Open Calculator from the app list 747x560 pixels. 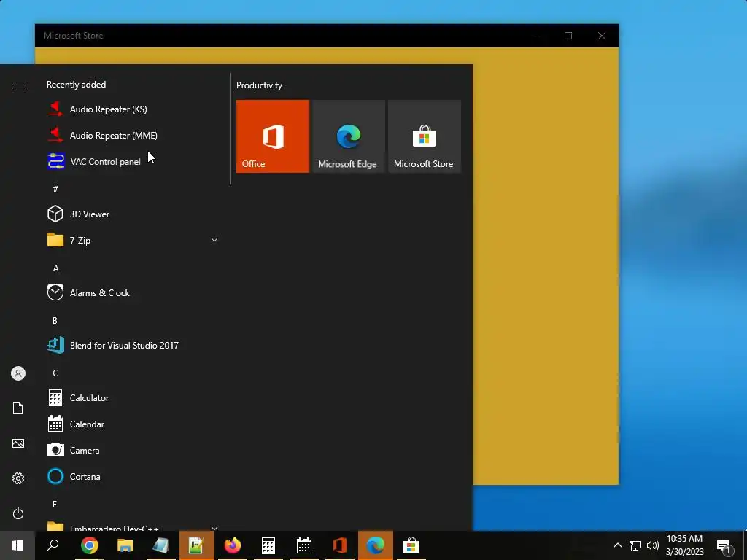(x=133, y=397)
